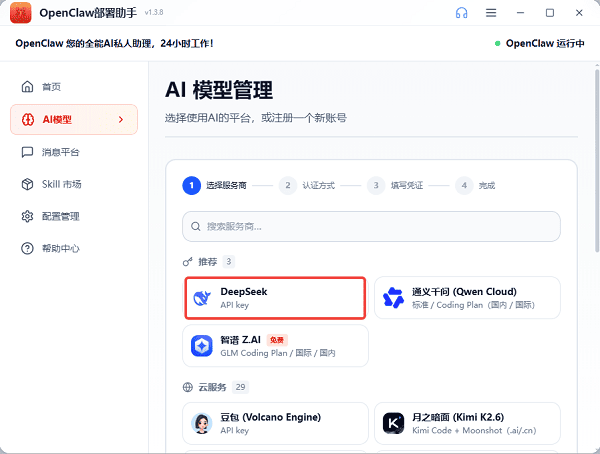The height and width of the screenshot is (454, 600).
Task: Click the home house icon in sidebar
Action: [x=27, y=87]
